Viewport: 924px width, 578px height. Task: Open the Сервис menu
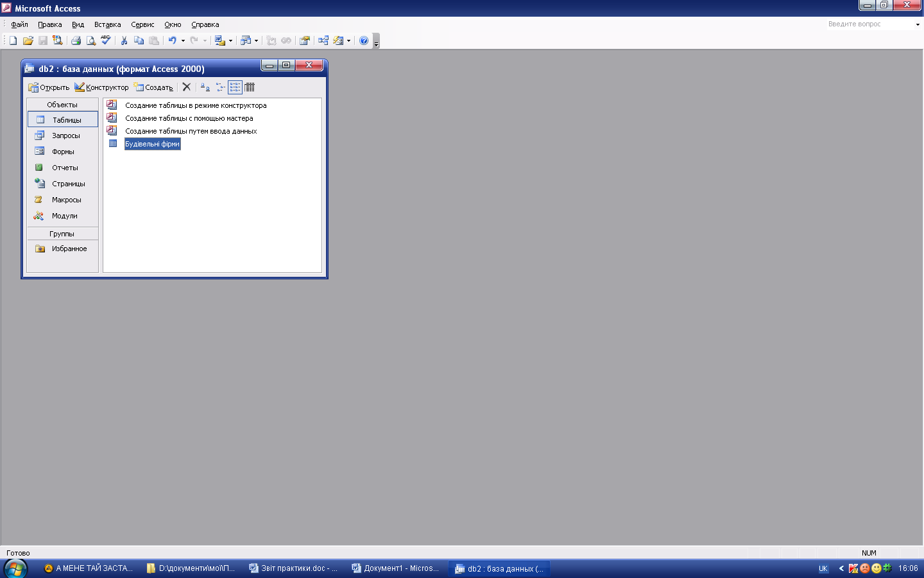click(x=142, y=24)
